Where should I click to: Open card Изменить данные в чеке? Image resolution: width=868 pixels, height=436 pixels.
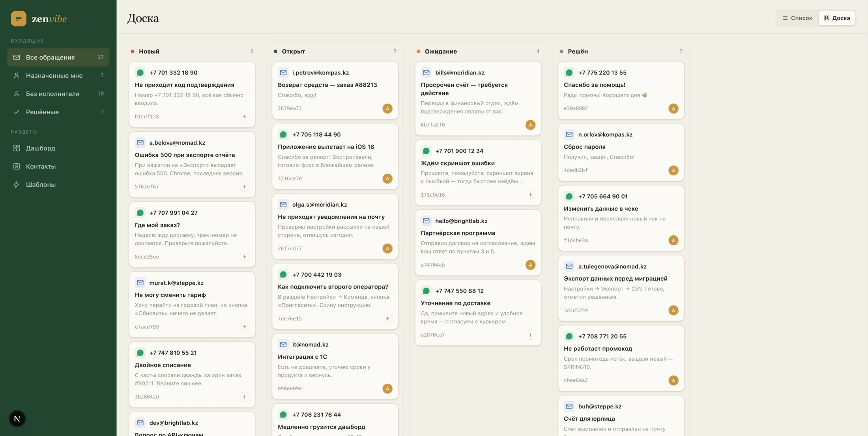click(x=621, y=218)
